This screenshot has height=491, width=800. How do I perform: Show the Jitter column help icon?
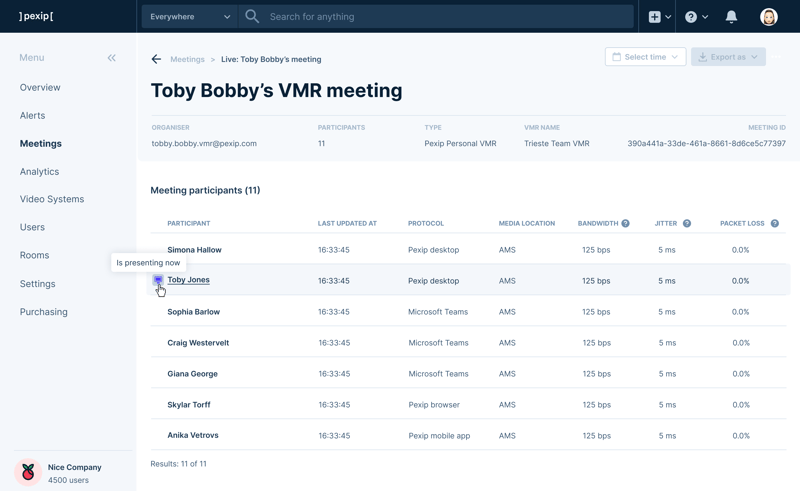coord(687,223)
